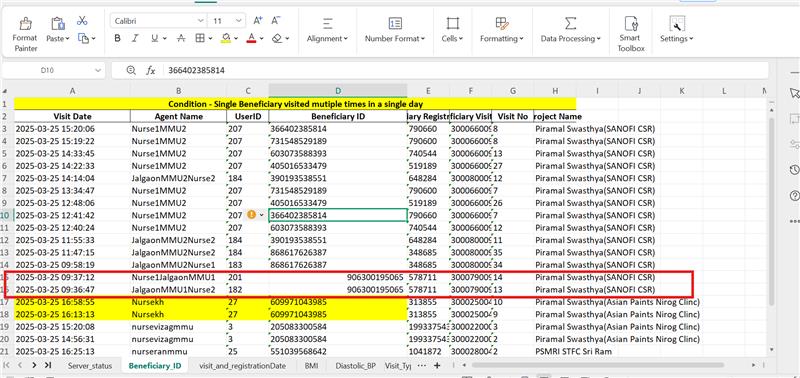Click the Paste clipboard icon
The width and height of the screenshot is (800, 378).
click(58, 24)
